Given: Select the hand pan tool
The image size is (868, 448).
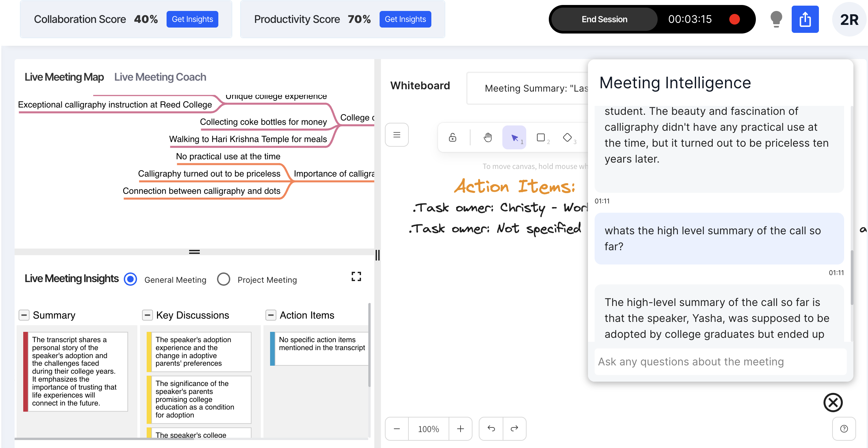Looking at the screenshot, I should tap(487, 137).
